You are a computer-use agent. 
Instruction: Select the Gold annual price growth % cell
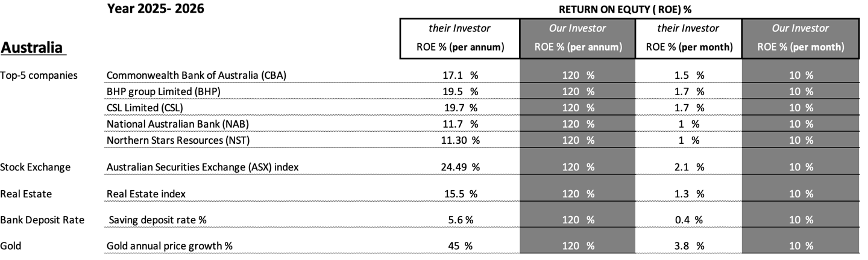coord(169,246)
